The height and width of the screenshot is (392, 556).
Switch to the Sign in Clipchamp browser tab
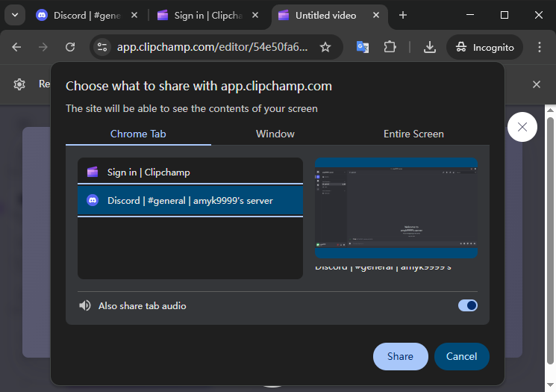pos(207,15)
